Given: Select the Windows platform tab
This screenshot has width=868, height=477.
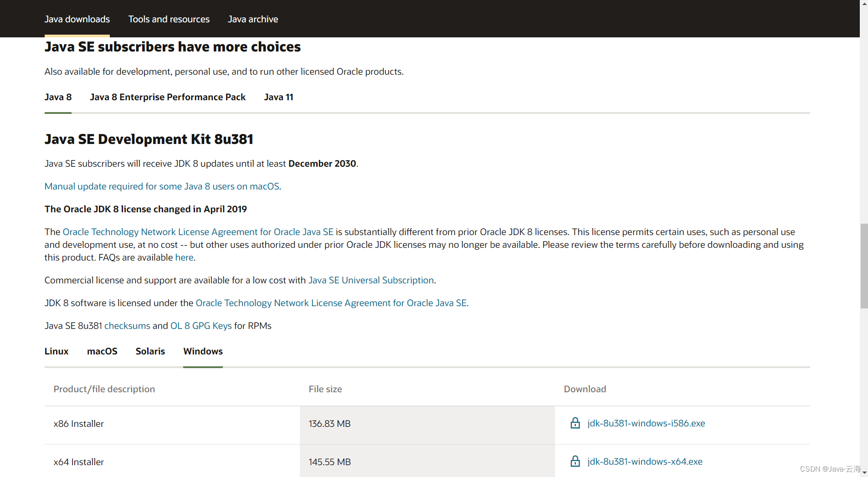Looking at the screenshot, I should click(x=203, y=351).
